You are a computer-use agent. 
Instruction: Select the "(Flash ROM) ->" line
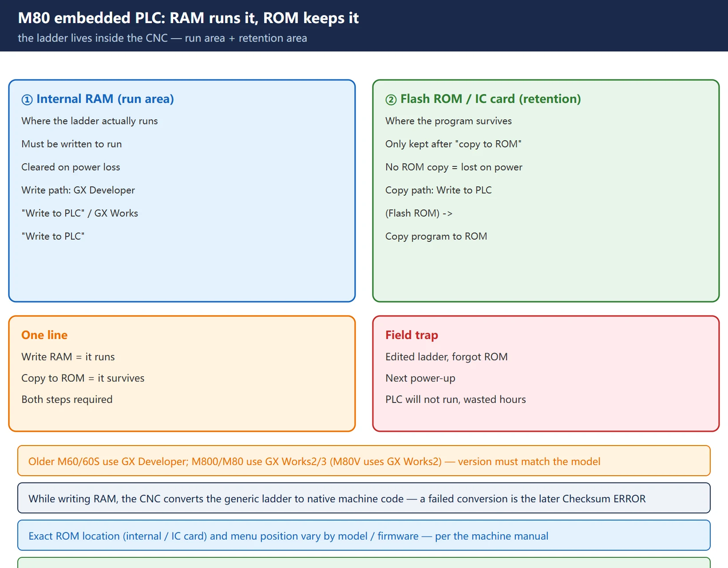click(x=419, y=213)
